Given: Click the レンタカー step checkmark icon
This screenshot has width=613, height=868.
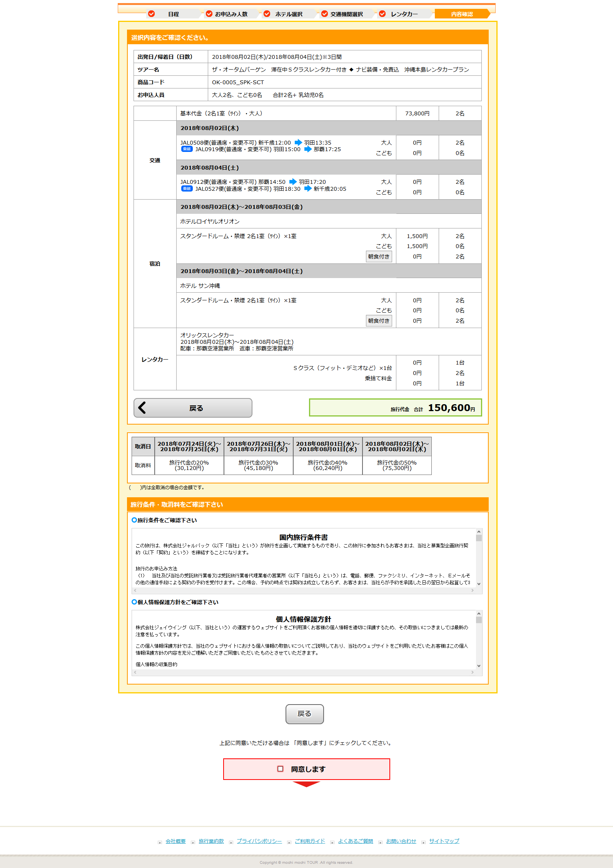Looking at the screenshot, I should point(382,14).
